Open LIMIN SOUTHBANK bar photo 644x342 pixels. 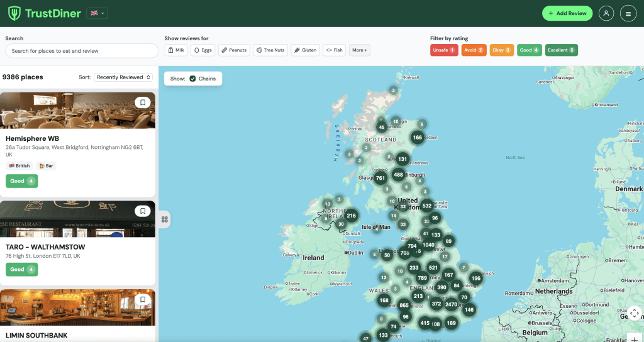pyautogui.click(x=77, y=307)
